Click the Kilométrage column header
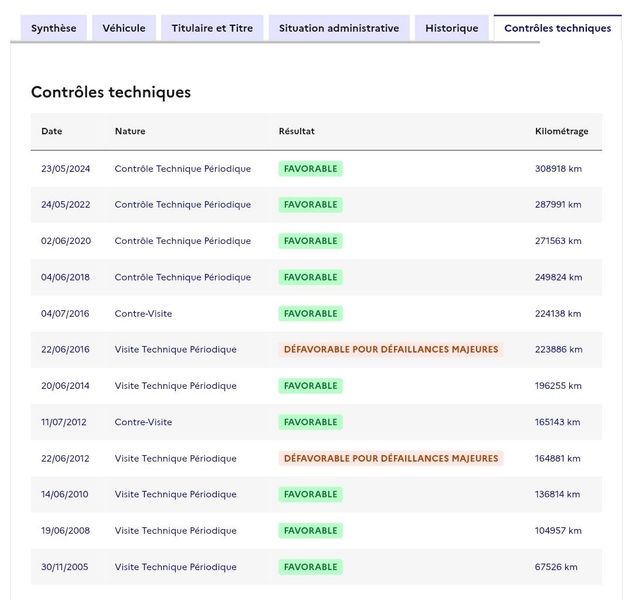The width and height of the screenshot is (633, 600). 562,131
